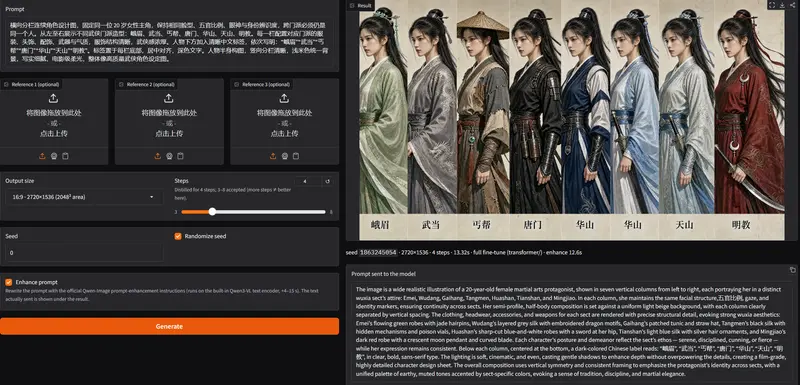Viewport: 800px width, 385px height.
Task: Click into the Seed input field
Action: 84,252
